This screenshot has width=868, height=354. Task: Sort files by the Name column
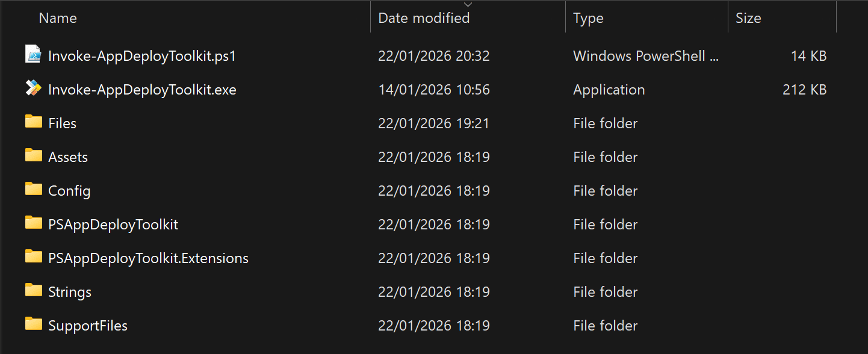(x=57, y=17)
